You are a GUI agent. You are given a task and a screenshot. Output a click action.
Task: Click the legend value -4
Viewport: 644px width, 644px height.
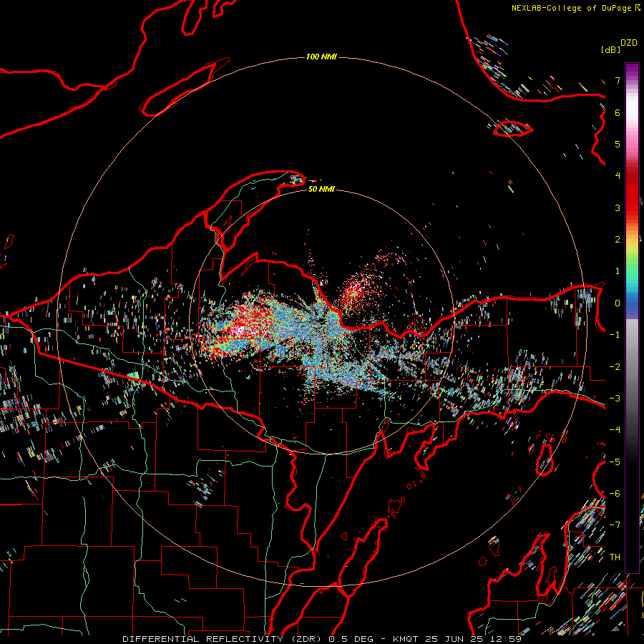coord(615,430)
